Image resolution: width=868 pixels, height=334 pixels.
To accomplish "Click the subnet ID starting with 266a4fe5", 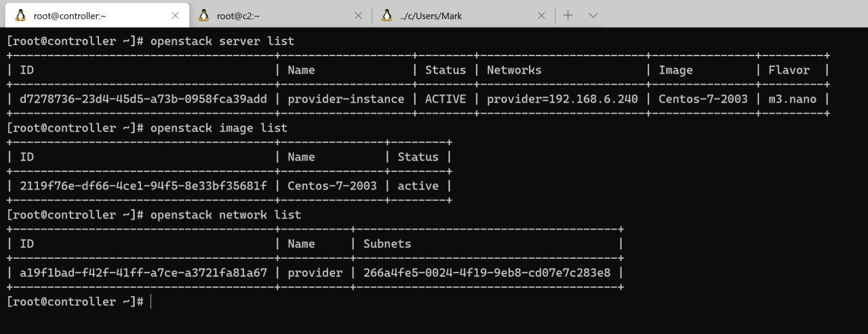I will [x=487, y=272].
